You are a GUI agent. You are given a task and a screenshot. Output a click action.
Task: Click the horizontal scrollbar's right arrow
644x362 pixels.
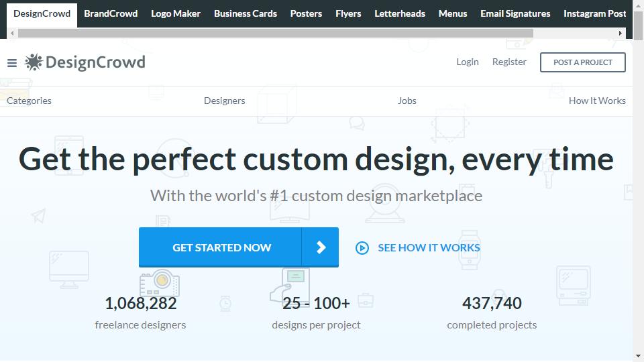click(621, 34)
